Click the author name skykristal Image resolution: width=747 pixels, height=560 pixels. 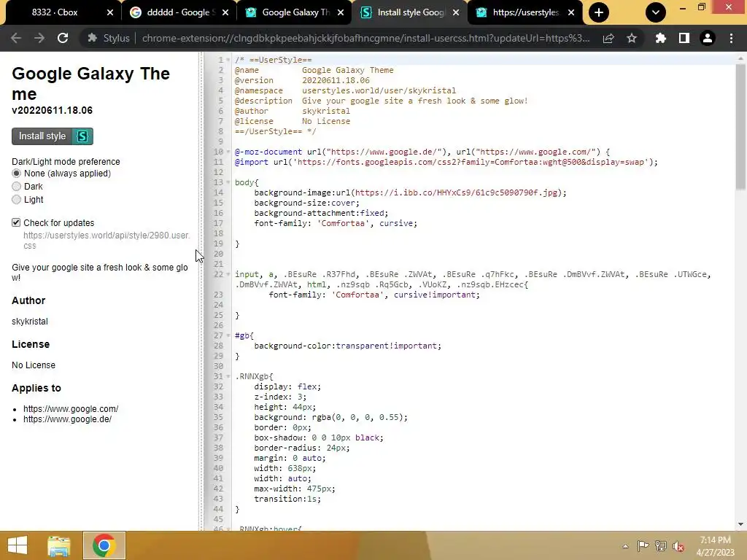(29, 322)
